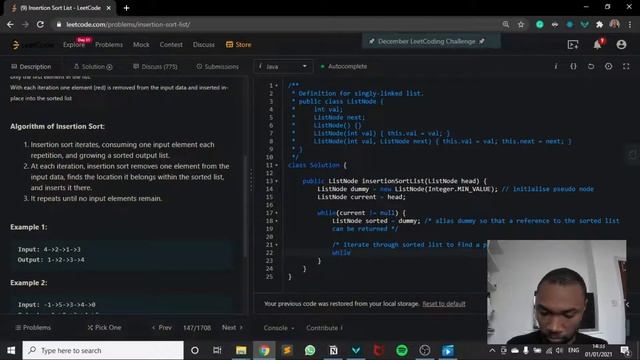Bookmark this page with star icon
Viewport: 640px width, 360px height.
tap(521, 24)
